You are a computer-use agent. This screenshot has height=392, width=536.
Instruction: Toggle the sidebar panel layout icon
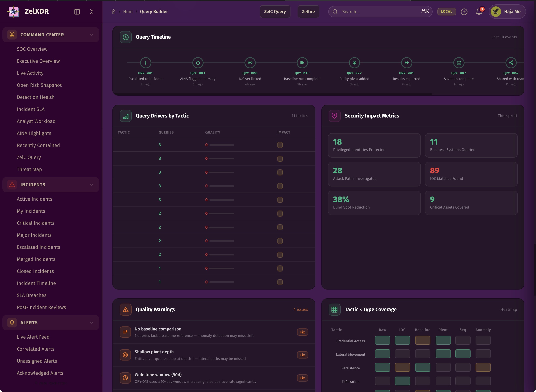(x=77, y=12)
